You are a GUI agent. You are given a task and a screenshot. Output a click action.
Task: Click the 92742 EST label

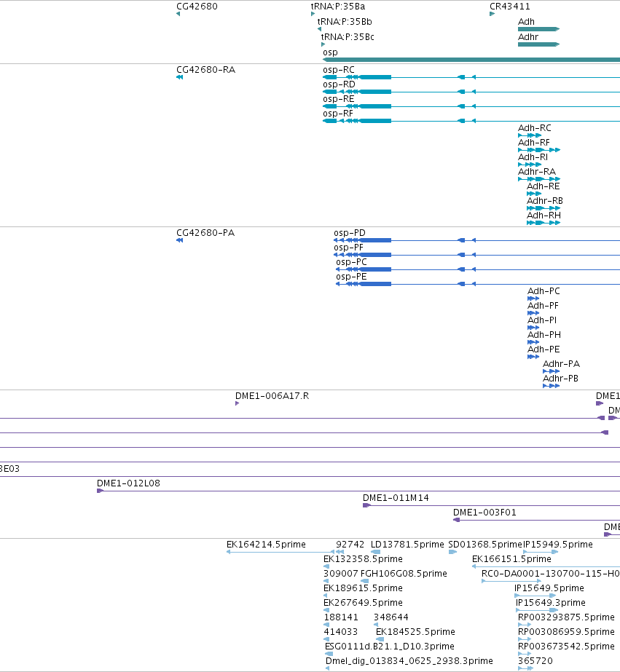(x=350, y=545)
